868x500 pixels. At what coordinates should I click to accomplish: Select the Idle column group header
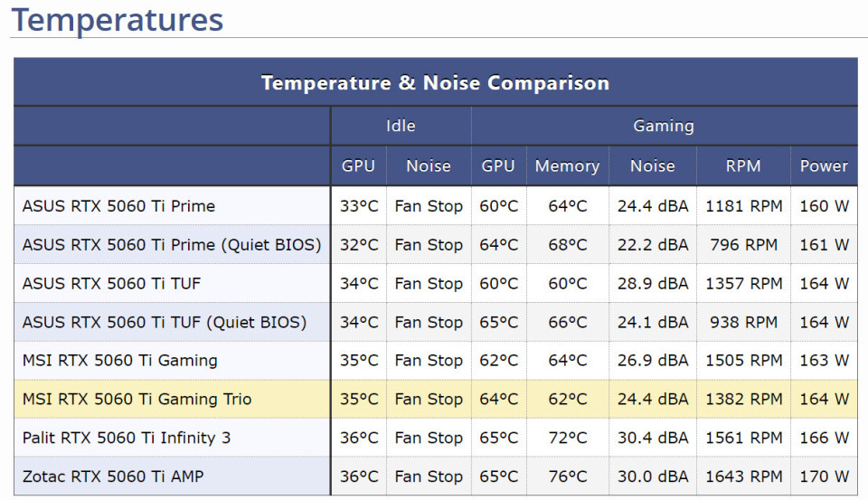[x=401, y=126]
